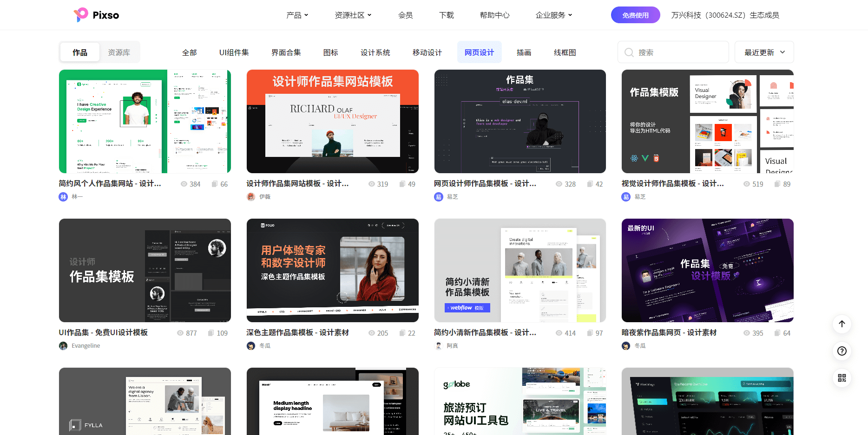868x435 pixels.
Task: Select the UI组件集 category tab
Action: [234, 52]
